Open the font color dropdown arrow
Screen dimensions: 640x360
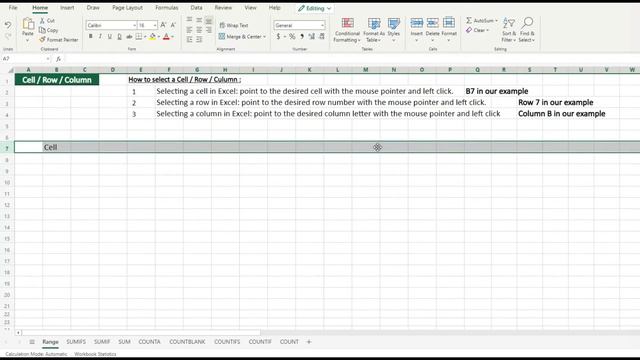[172, 37]
